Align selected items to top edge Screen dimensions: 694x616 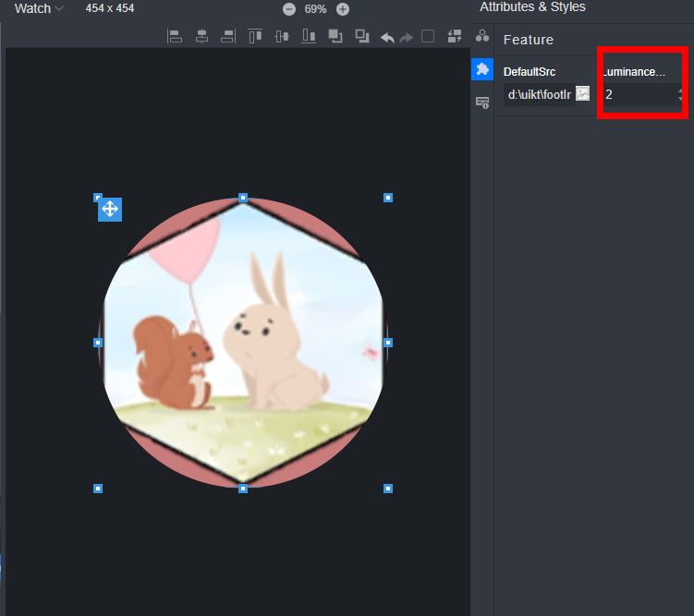point(255,36)
